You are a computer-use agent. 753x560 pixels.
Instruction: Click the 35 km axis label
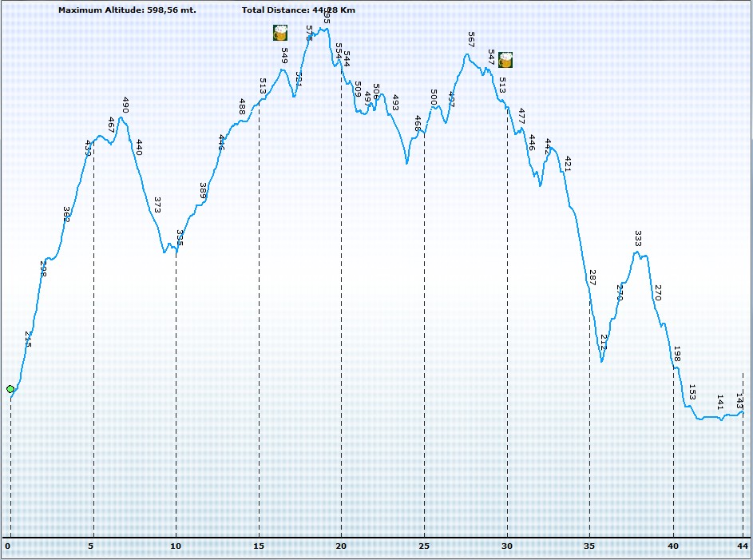click(x=589, y=546)
